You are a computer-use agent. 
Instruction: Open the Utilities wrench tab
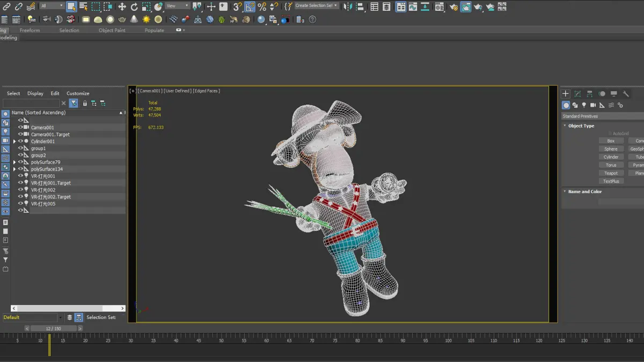tap(626, 94)
